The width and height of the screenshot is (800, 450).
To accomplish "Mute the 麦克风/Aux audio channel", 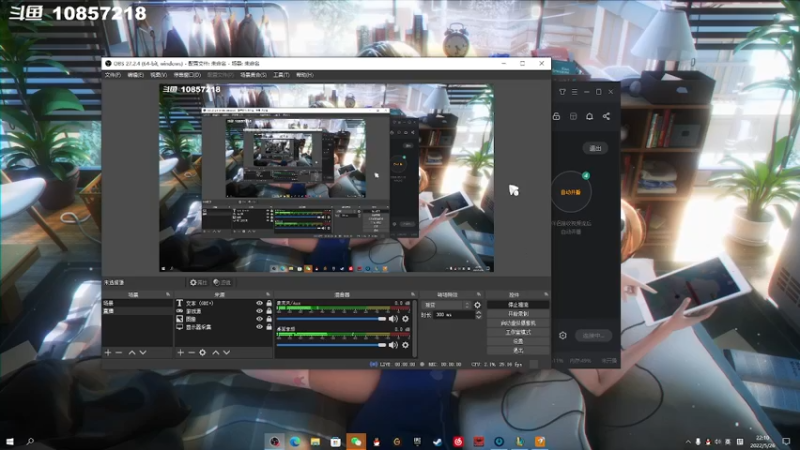I will pyautogui.click(x=393, y=319).
